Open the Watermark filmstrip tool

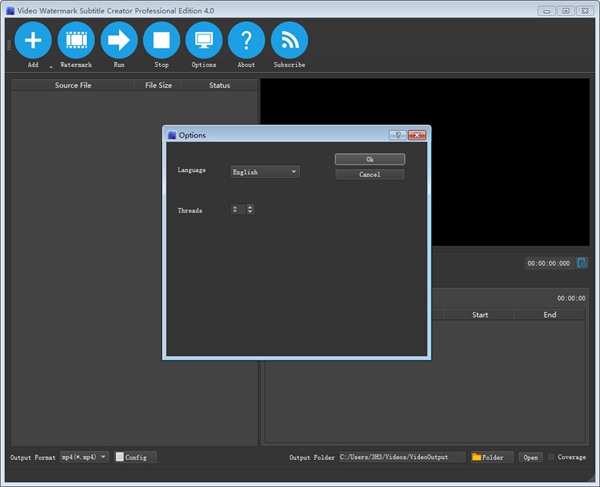click(76, 40)
